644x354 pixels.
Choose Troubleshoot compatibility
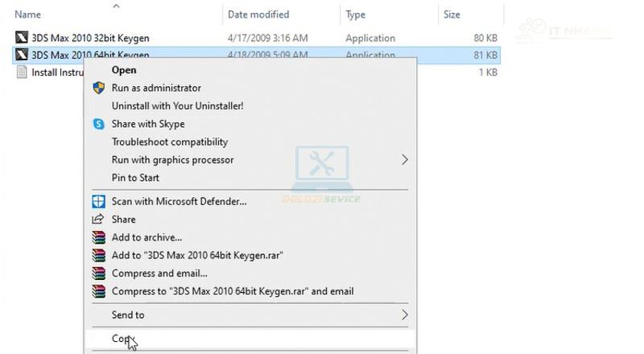pyautogui.click(x=170, y=142)
